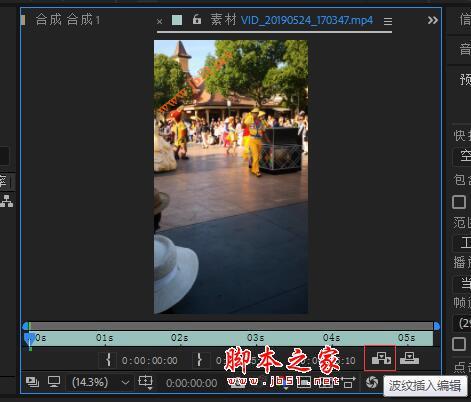Click the Ripple Insert Edit icon
Image resolution: width=471 pixels, height=402 pixels.
(x=381, y=359)
